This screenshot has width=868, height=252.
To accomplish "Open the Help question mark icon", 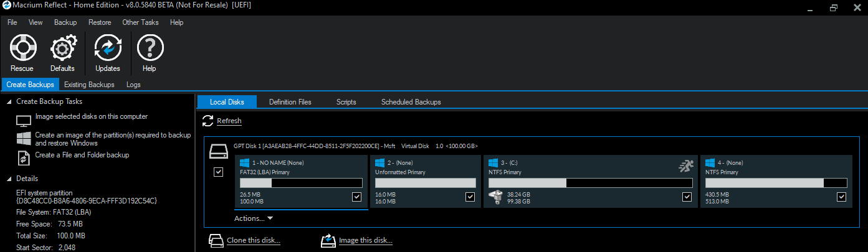I will tap(150, 47).
